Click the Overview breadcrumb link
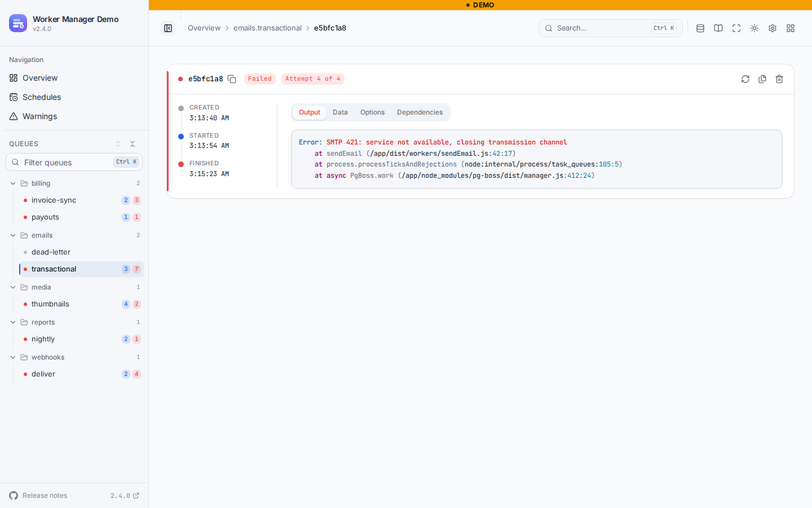 (x=204, y=28)
